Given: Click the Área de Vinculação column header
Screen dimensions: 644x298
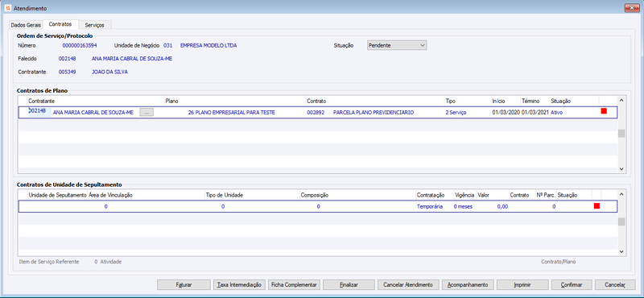Looking at the screenshot, I should pos(146,195).
